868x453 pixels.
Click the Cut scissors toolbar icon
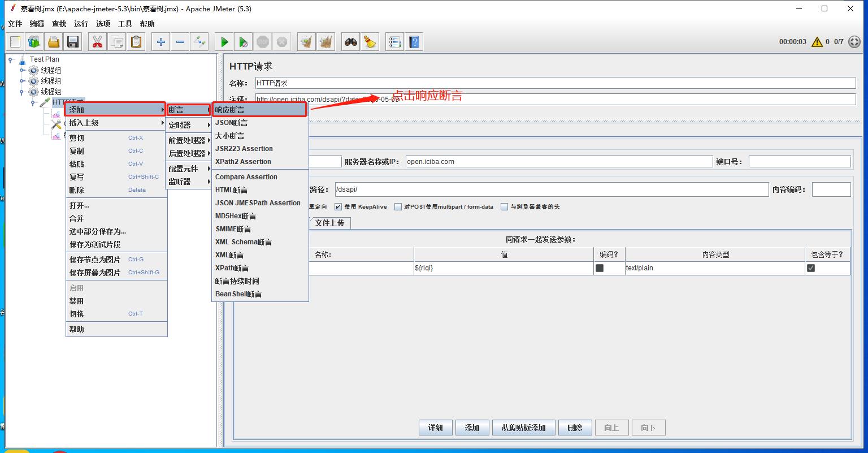coord(97,42)
